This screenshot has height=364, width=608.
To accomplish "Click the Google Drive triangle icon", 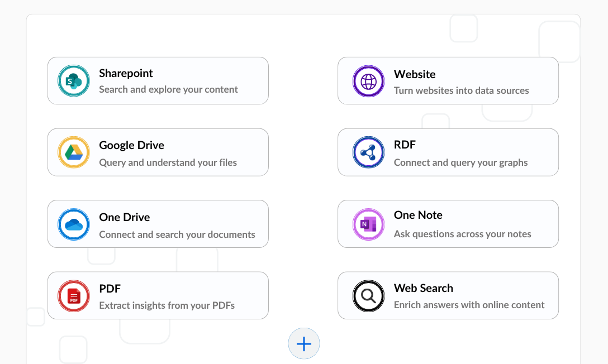I will 74,152.
